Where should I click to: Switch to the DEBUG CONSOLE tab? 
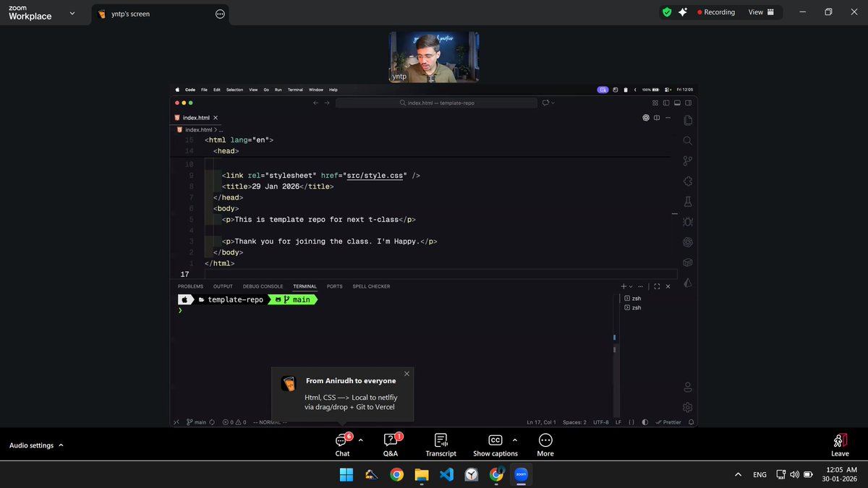coord(263,286)
